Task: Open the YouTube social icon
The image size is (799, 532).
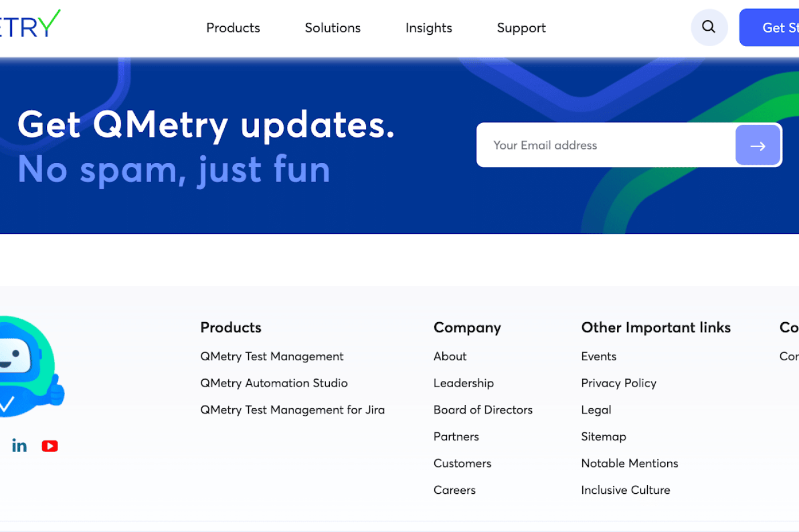Action: (x=50, y=446)
